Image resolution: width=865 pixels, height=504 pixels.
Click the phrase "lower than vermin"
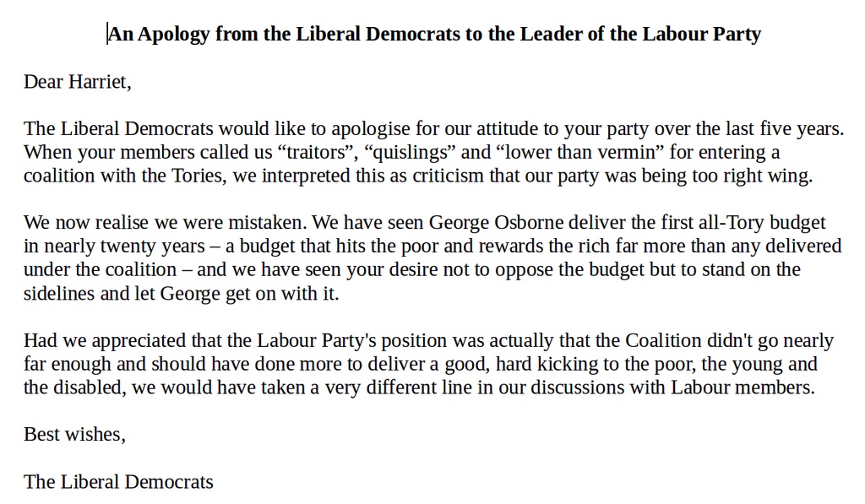click(566, 153)
